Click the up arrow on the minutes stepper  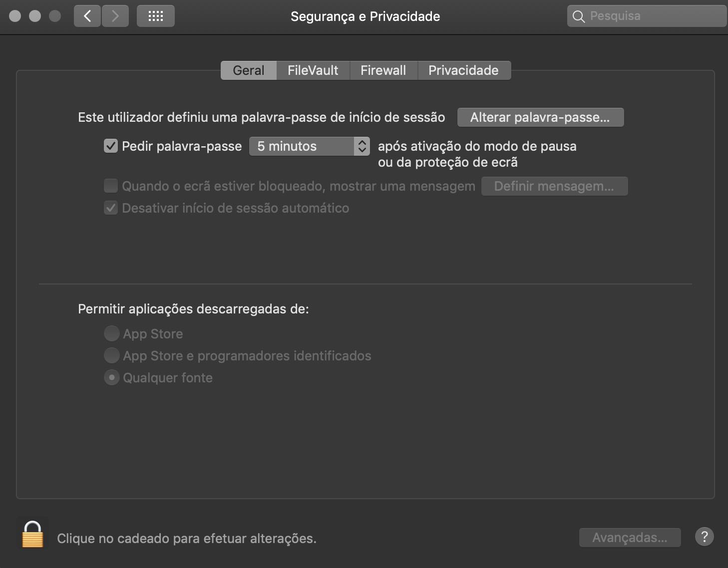click(x=363, y=143)
